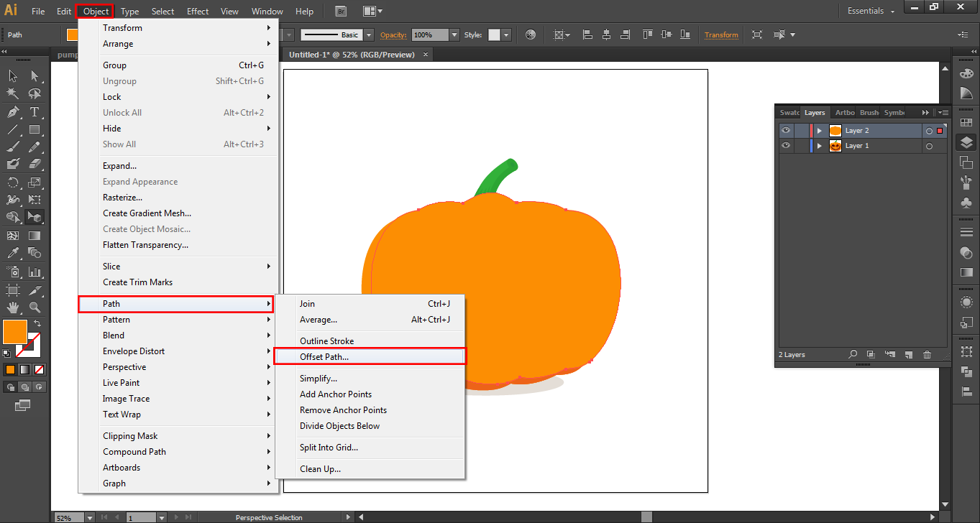The image size is (980, 523).
Task: Expand Layer 2 disclosure triangle
Action: (x=819, y=131)
